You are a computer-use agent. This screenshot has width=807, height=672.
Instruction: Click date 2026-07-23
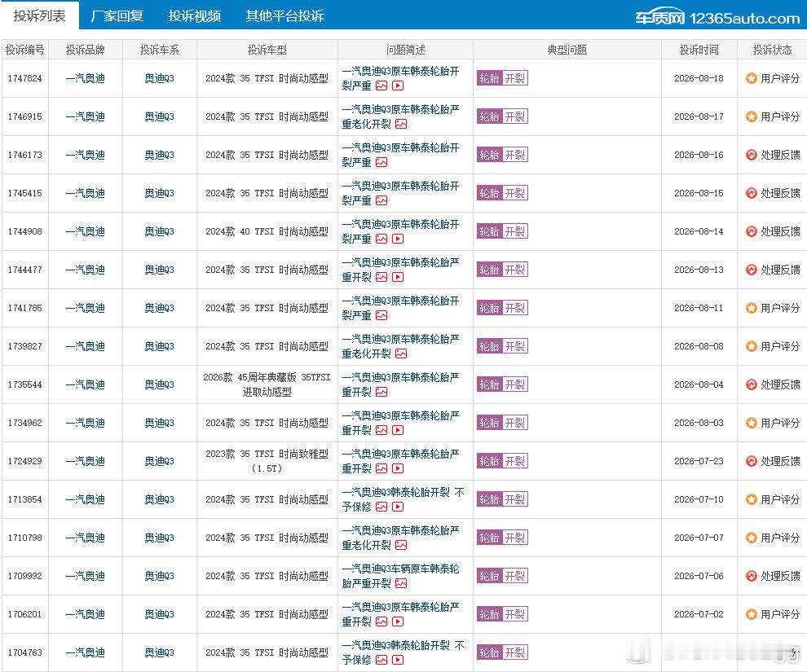[x=699, y=461]
